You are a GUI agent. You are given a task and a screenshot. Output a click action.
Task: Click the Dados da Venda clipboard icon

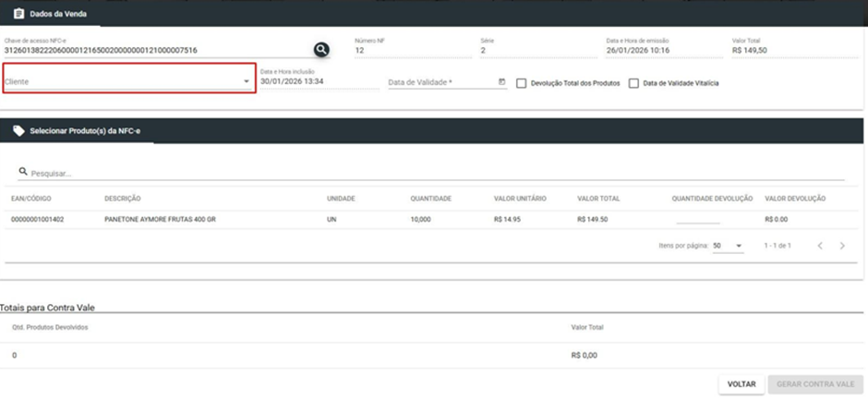tap(18, 13)
